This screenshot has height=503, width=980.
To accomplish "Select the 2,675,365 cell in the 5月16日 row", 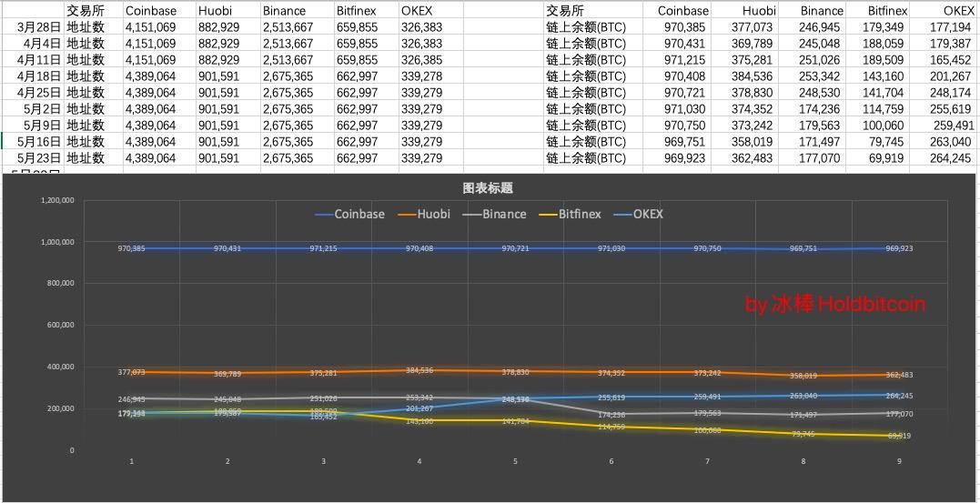I will coord(298,141).
